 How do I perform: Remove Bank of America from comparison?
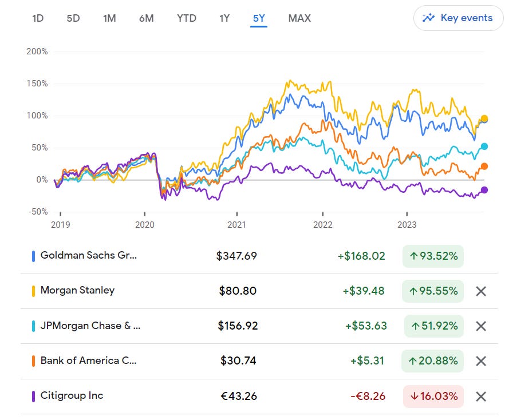(481, 361)
